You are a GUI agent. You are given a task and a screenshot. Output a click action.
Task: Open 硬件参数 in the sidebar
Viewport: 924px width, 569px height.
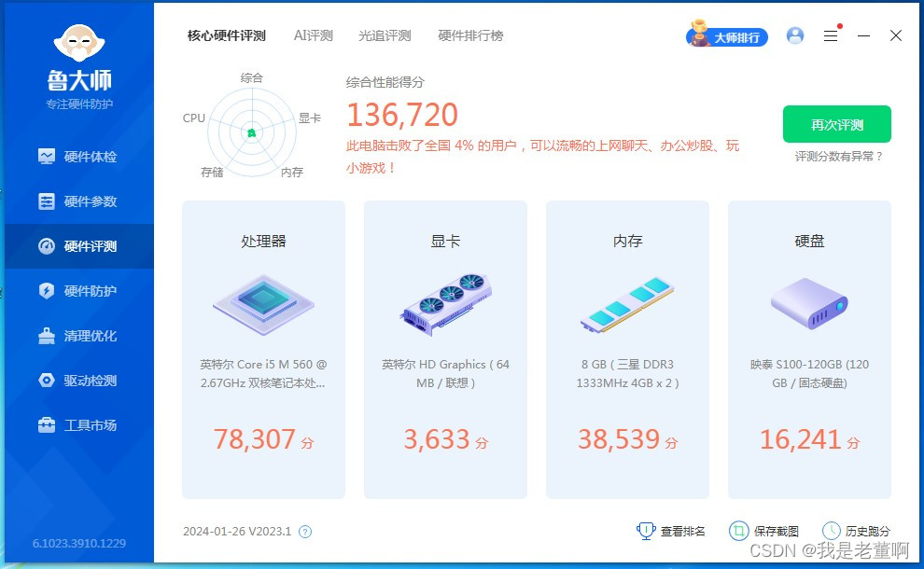78,201
